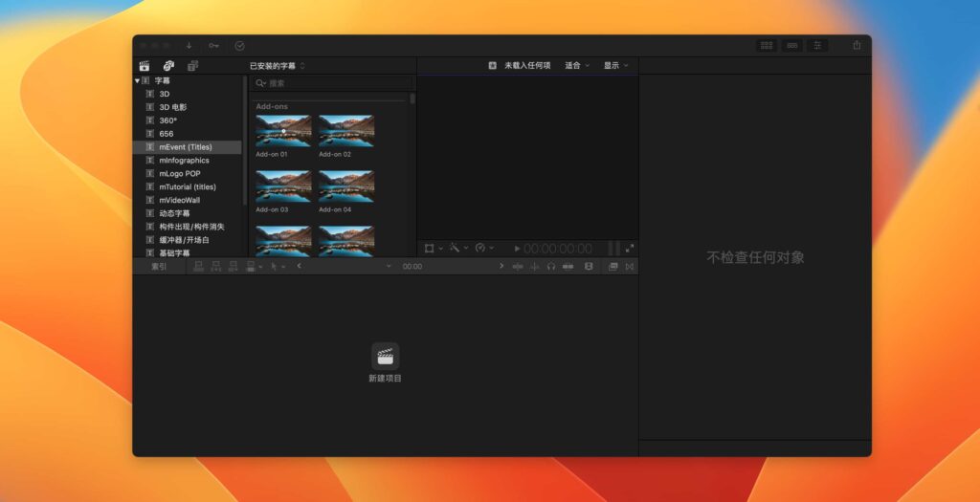The image size is (980, 502).
Task: Select the mLogo POP category
Action: (188, 174)
